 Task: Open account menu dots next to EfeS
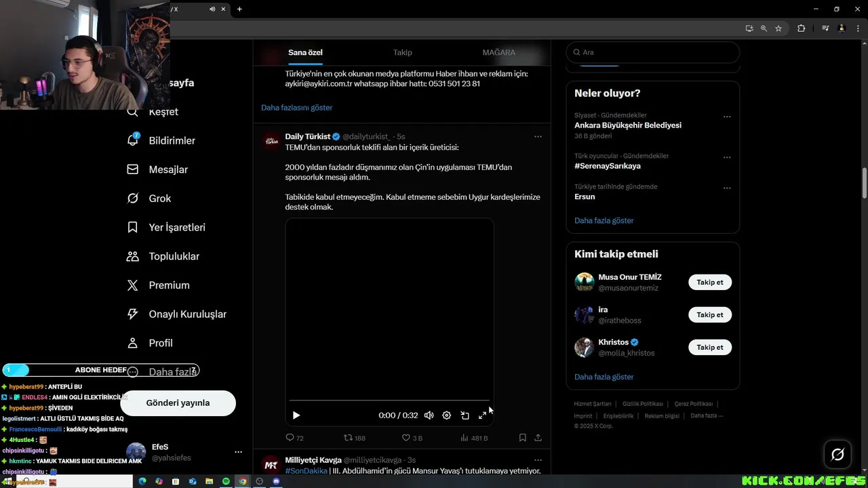pyautogui.click(x=238, y=452)
